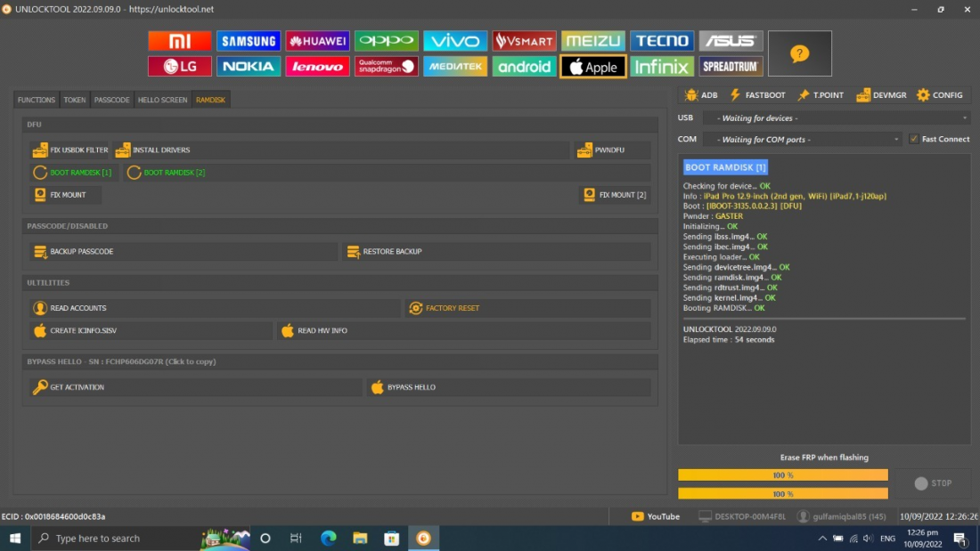Click the FIX MOUNT button
Viewport: 980px width, 551px height.
(x=65, y=195)
